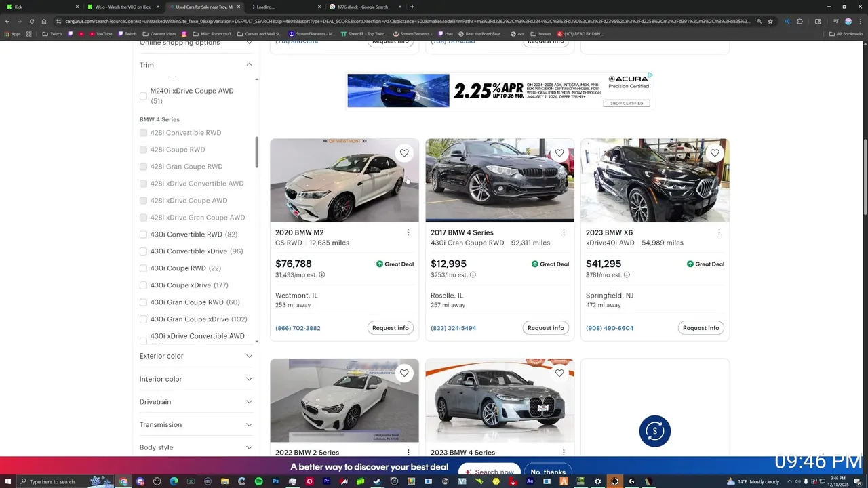Tick the 430i Coupe xDrive checkbox
Viewport: 868px width, 488px height.
click(x=143, y=285)
